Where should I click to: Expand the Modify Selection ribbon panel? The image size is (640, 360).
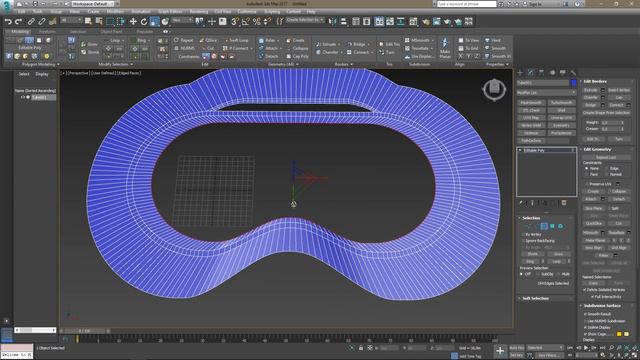[116, 64]
